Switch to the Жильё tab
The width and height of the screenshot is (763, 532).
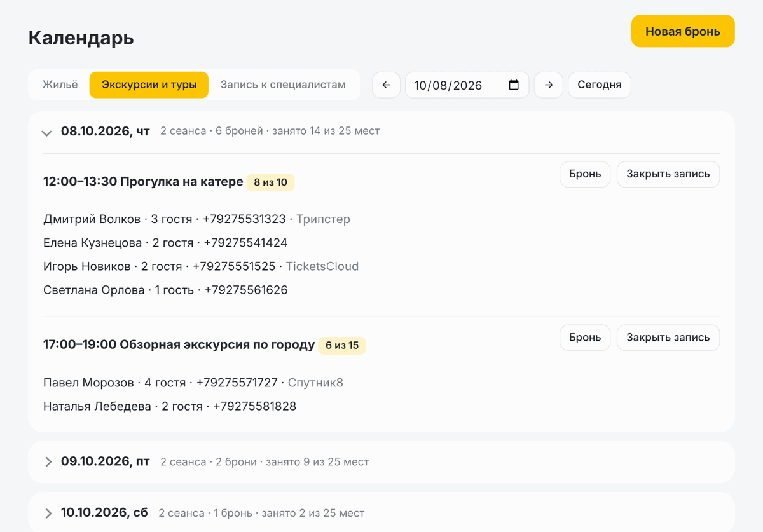click(x=60, y=85)
